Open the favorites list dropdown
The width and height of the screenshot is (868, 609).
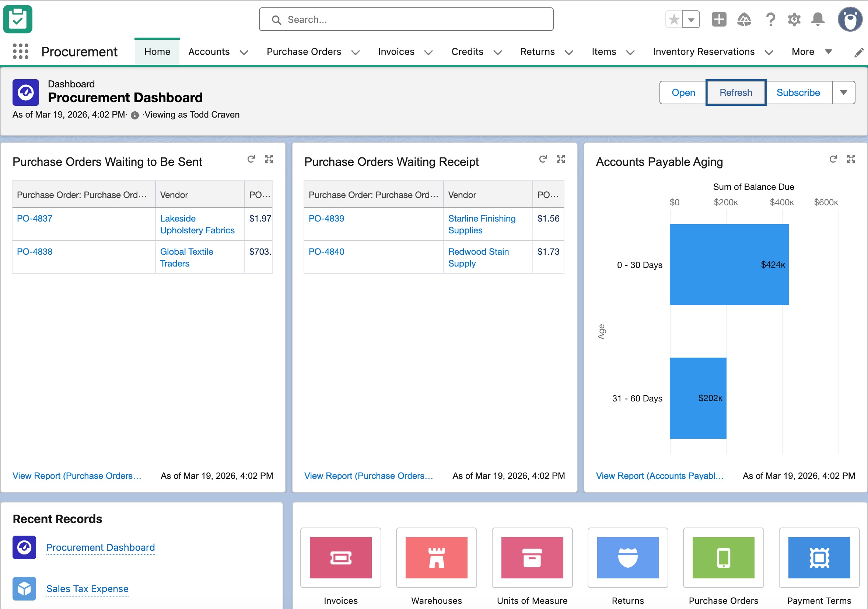coord(692,19)
